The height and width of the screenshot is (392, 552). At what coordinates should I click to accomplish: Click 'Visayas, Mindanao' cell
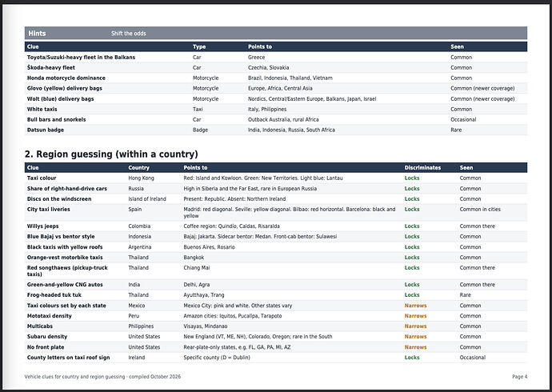[206, 326]
